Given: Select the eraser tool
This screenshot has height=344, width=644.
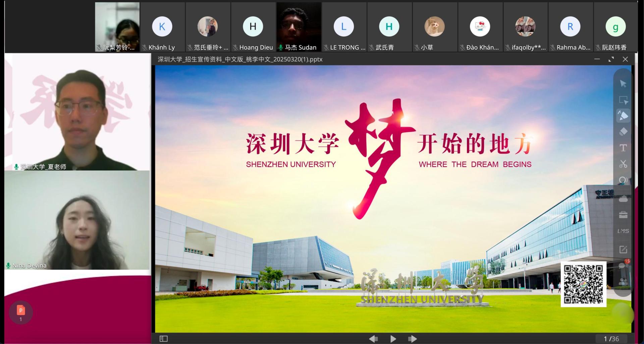Looking at the screenshot, I should click(x=623, y=132).
